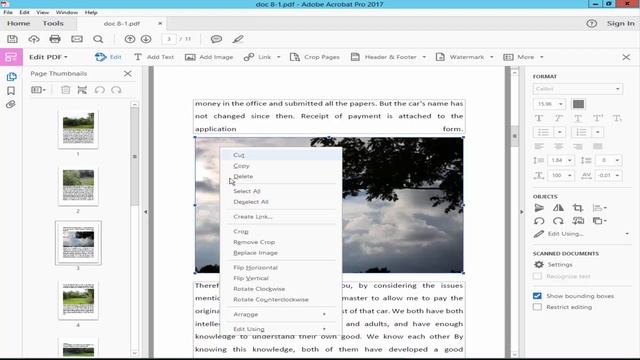This screenshot has height=360, width=640.
Task: Click the Add Image button
Action: click(x=209, y=57)
